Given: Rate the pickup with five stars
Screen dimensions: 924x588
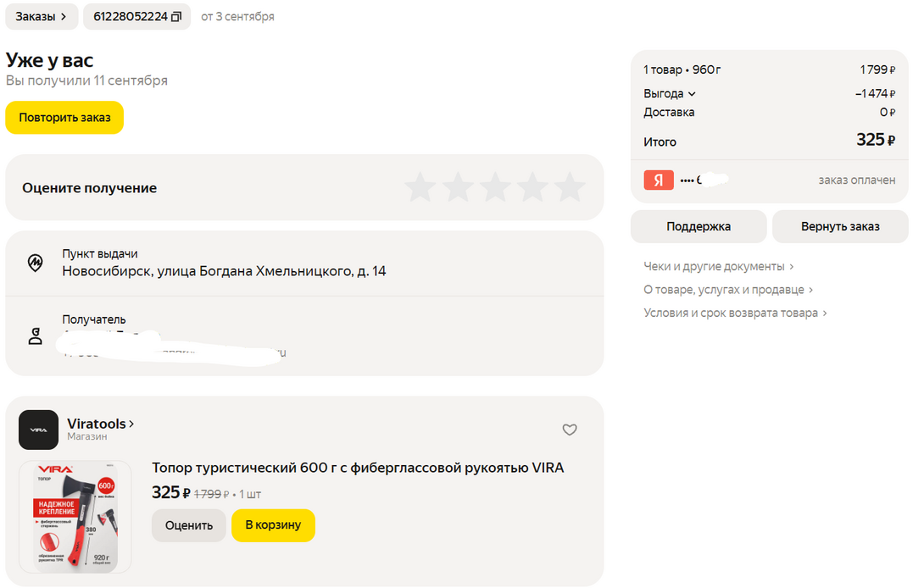Looking at the screenshot, I should pyautogui.click(x=571, y=187).
